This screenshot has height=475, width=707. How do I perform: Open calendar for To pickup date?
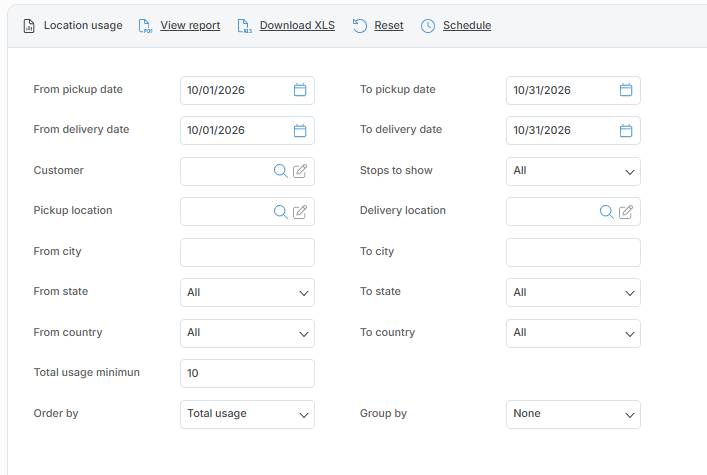pyautogui.click(x=626, y=90)
